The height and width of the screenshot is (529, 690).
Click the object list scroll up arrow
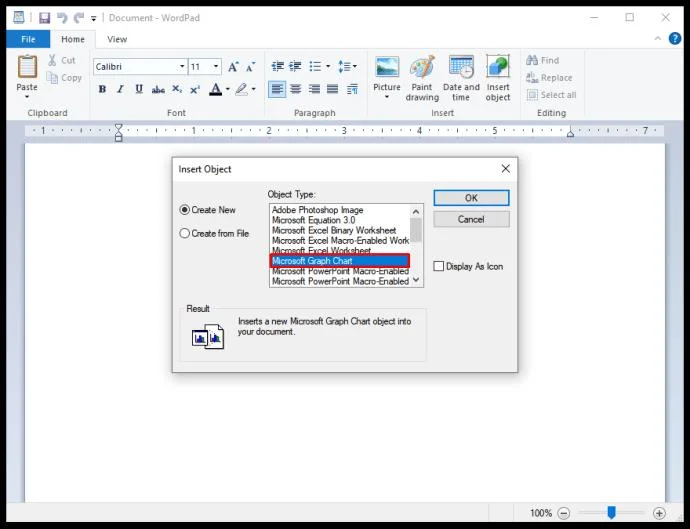pos(416,212)
